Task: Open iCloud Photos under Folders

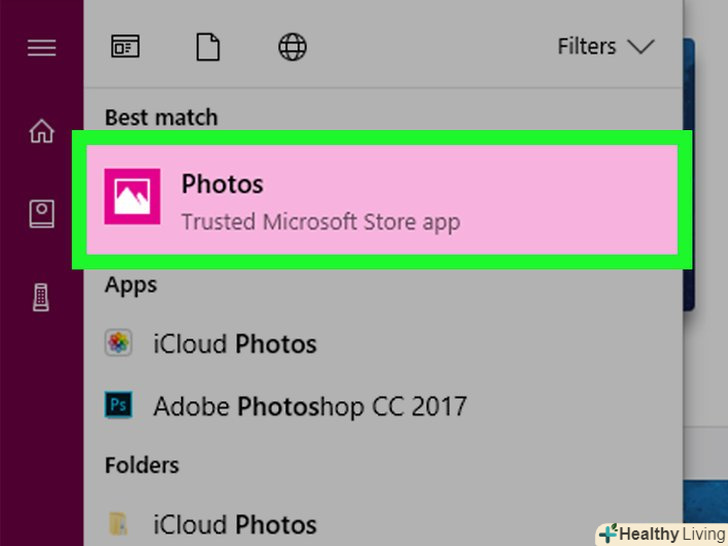Action: click(235, 523)
